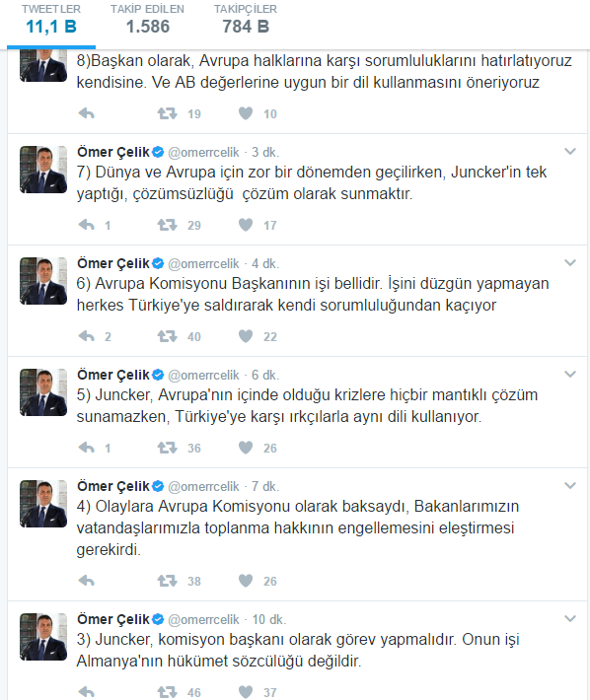This screenshot has height=700, width=590.
Task: Reply to tweet 3 about Almanya'nın hükümet sözcülüğü
Action: (86, 692)
